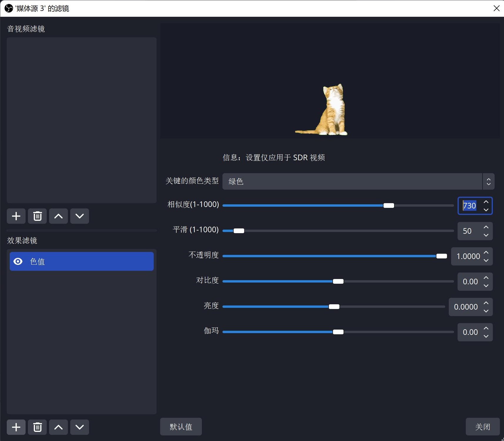The width and height of the screenshot is (504, 441).
Task: Close the filters window with X
Action: (496, 8)
